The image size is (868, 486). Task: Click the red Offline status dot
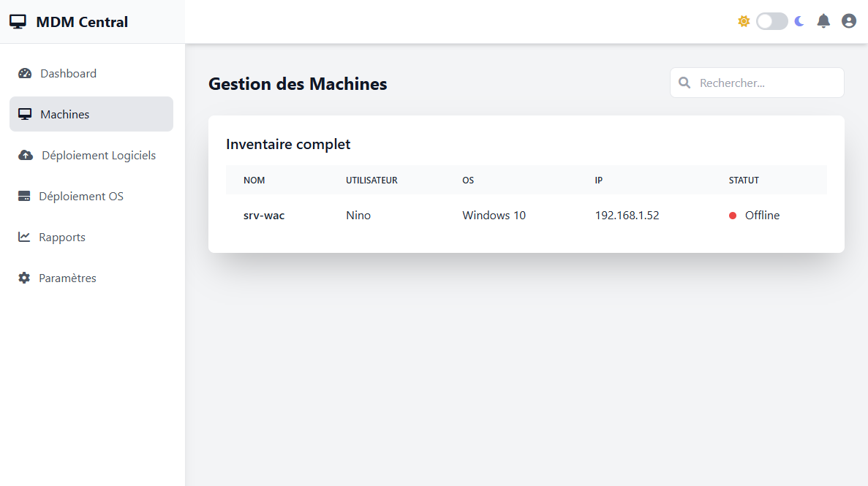[733, 216]
